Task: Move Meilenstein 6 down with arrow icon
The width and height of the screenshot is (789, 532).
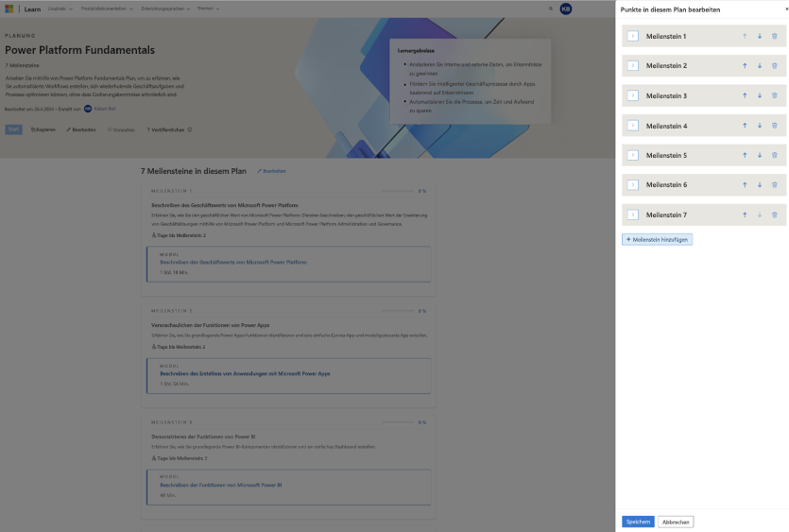Action: pyautogui.click(x=760, y=185)
